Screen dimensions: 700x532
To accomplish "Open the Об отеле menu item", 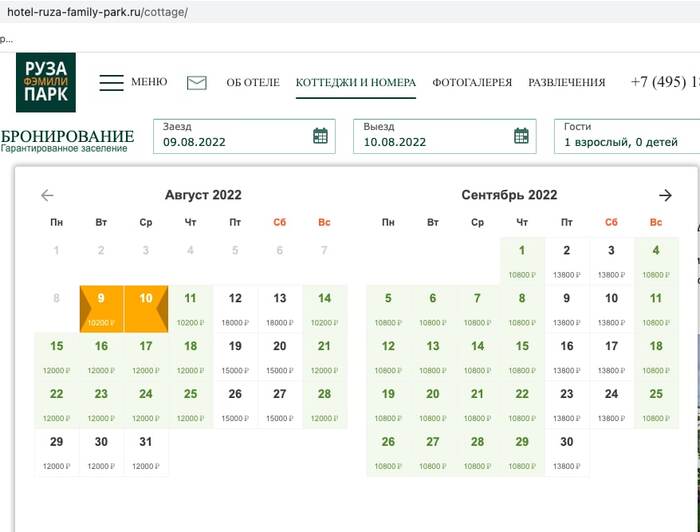I will click(253, 83).
